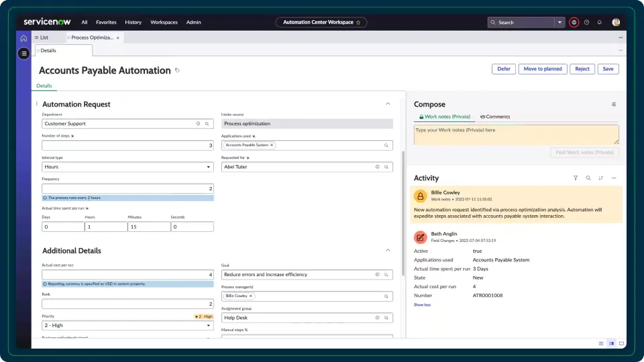The height and width of the screenshot is (362, 644).
Task: Click the Defer button
Action: tap(504, 69)
